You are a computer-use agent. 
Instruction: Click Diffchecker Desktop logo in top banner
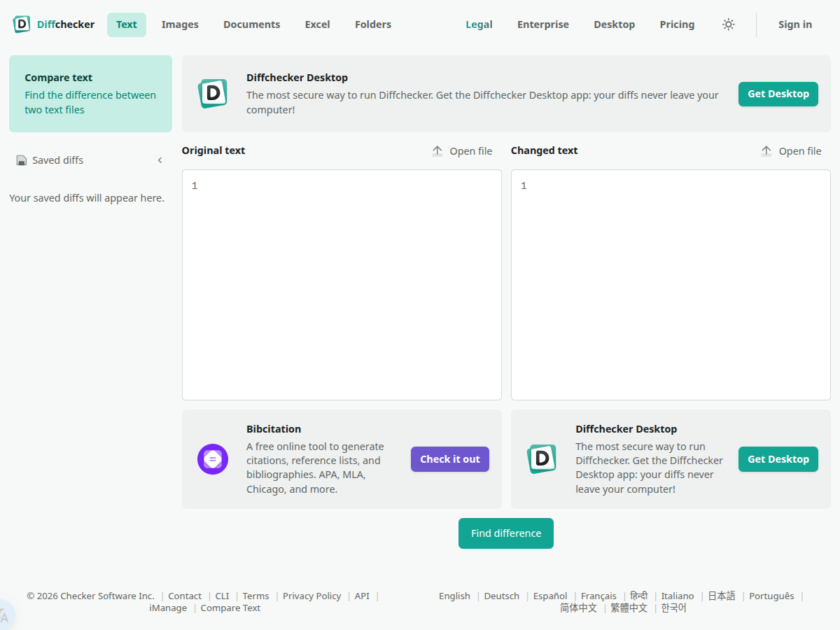(213, 94)
